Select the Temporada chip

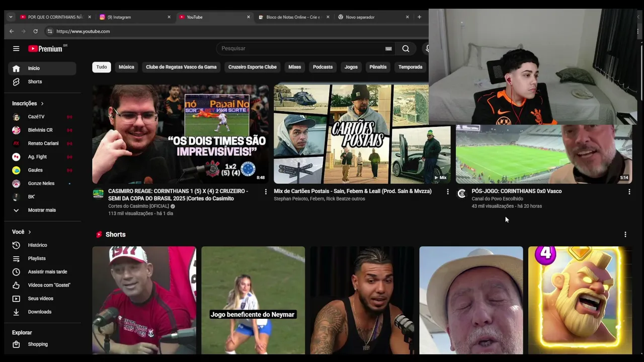411,67
